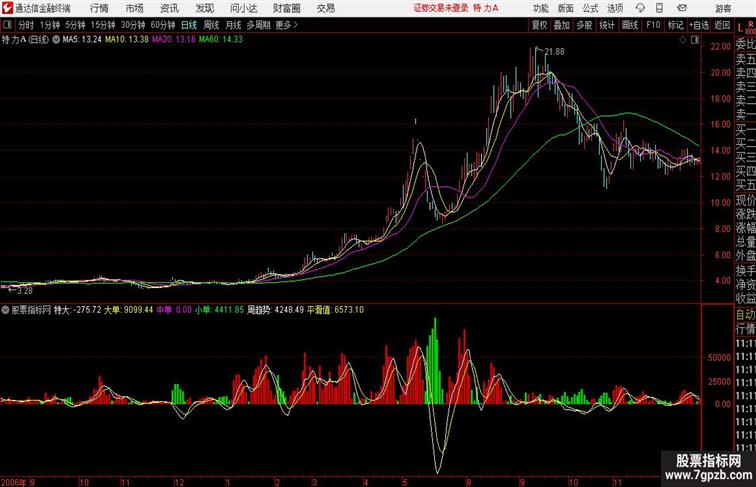
Task: Switch to 1分钟 period tab
Action: click(x=50, y=25)
